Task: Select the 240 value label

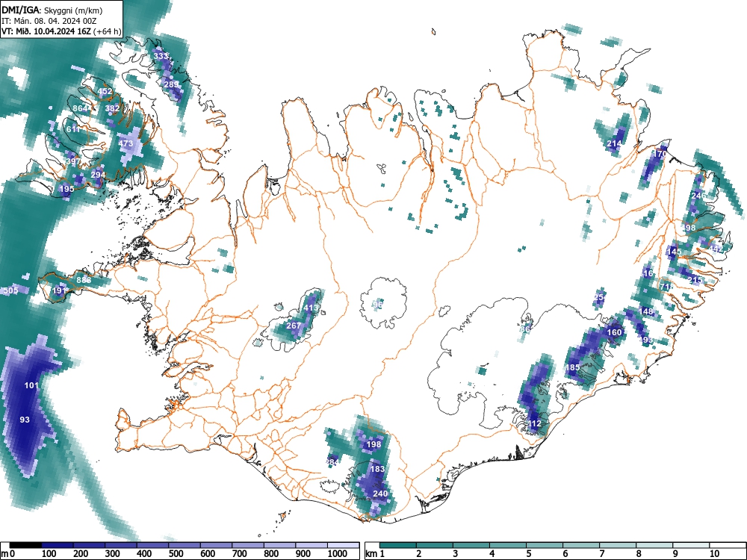Action: point(380,494)
